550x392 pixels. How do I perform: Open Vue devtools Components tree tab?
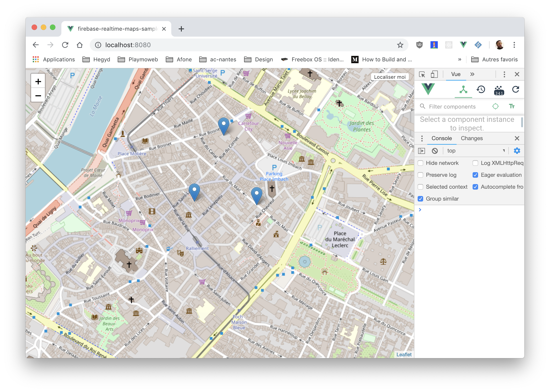pos(463,90)
